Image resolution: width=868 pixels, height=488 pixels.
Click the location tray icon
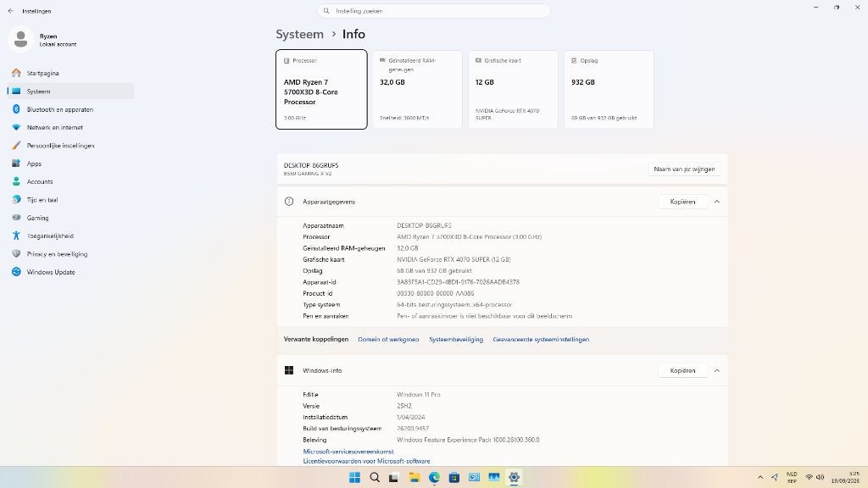pos(775,478)
